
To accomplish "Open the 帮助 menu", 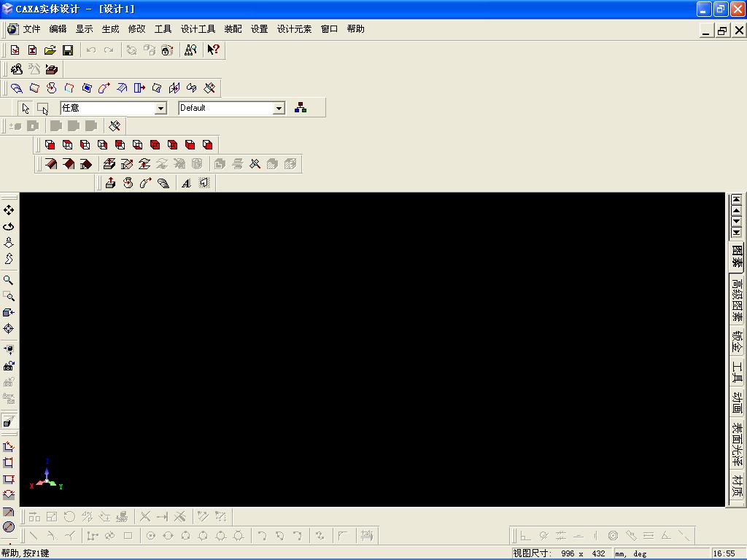I will [355, 29].
